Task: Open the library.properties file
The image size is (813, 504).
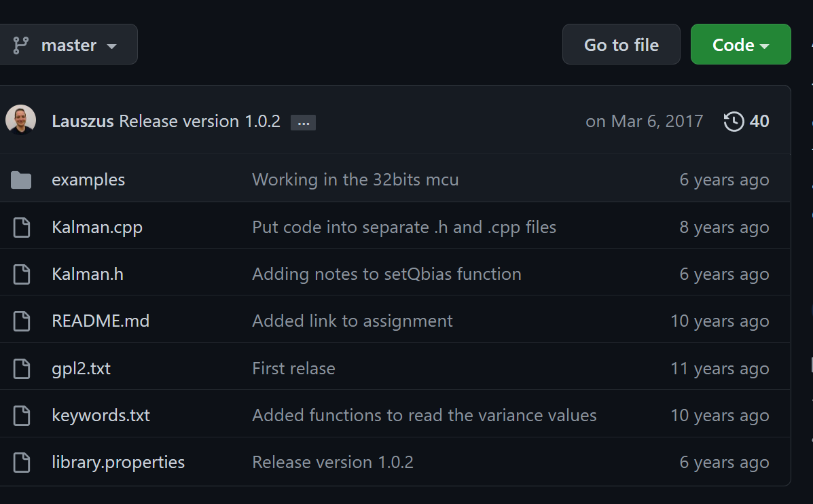Action: coord(118,463)
